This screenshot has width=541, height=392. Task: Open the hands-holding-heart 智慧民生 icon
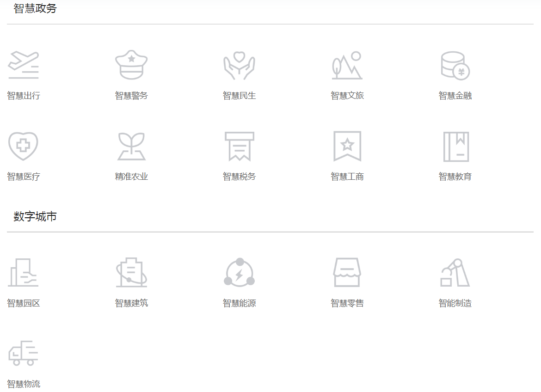239,65
